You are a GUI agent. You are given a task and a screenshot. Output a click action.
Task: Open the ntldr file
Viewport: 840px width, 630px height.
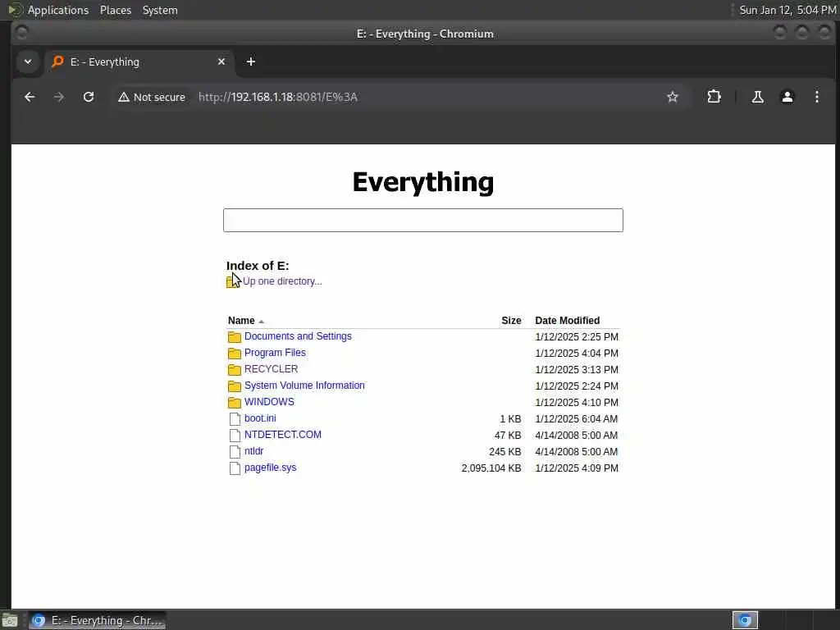tap(253, 451)
